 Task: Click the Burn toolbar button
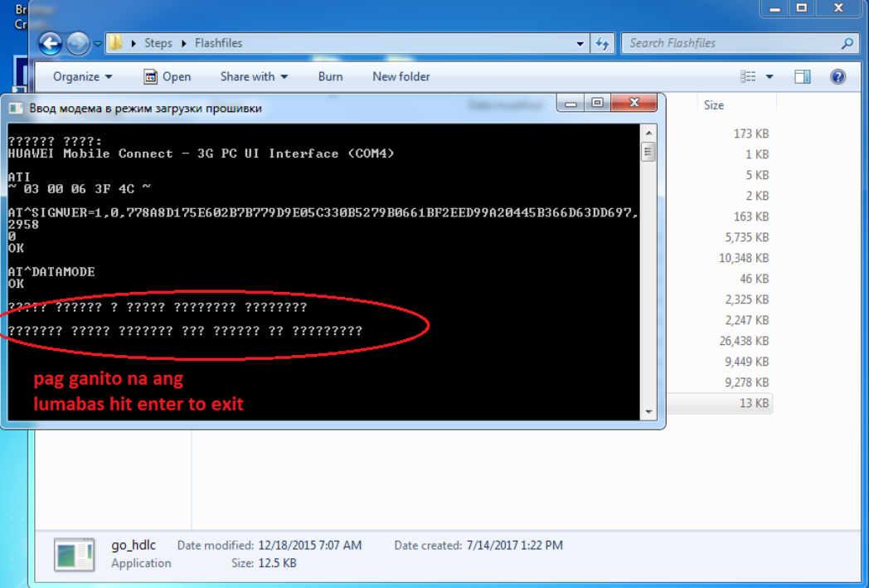click(330, 76)
